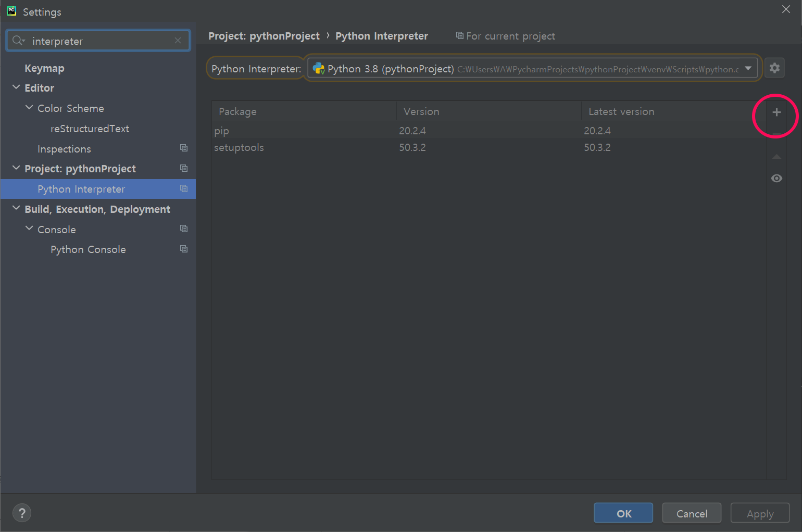This screenshot has height=532, width=802.
Task: Select the Build, Execution, Deployment category
Action: click(x=97, y=209)
